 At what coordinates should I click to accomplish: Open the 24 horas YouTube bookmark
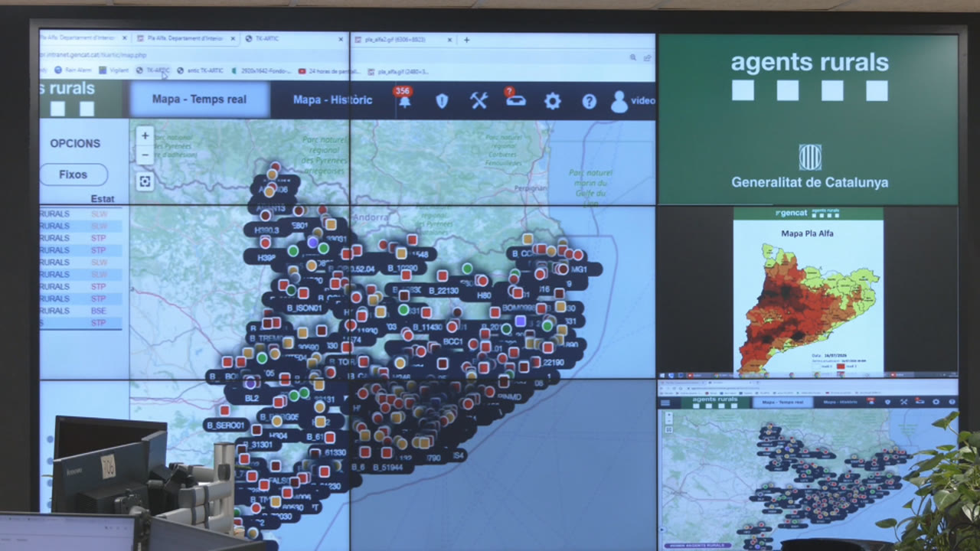pyautogui.click(x=330, y=71)
